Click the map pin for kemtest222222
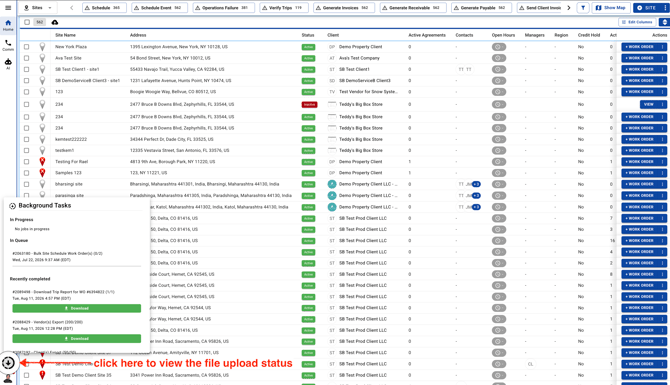This screenshot has width=670, height=385. [42, 139]
